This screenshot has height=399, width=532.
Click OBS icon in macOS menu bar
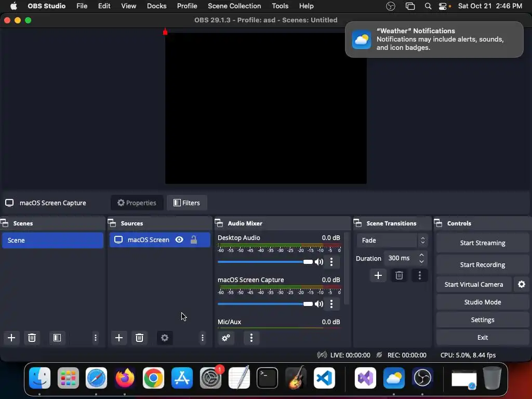coord(391,6)
